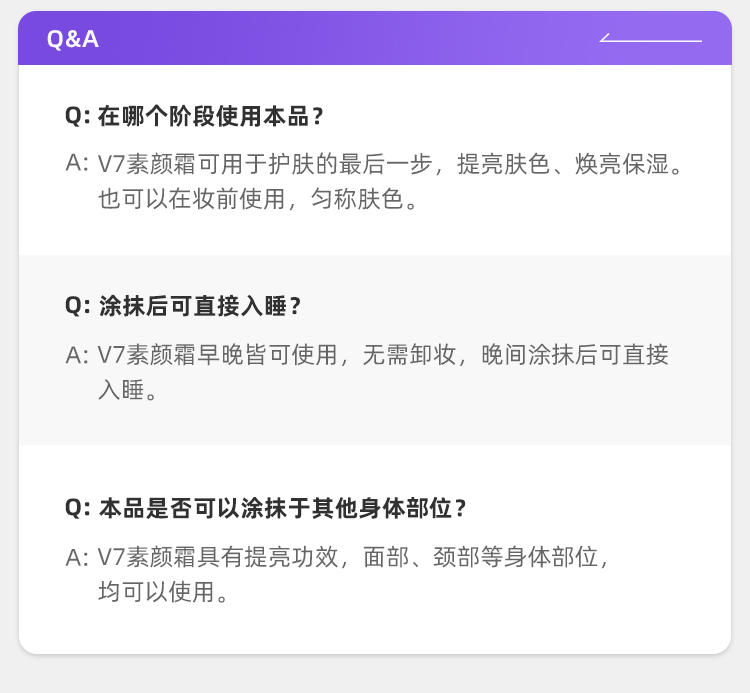Click the A: label before V7素颜霜早晚皆可使用

(x=77, y=354)
